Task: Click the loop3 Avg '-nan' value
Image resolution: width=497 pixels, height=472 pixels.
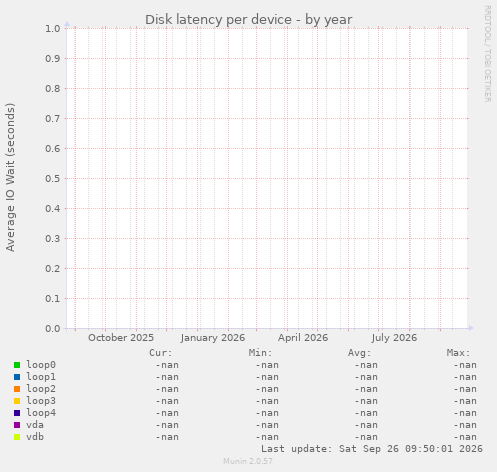Action: point(366,401)
